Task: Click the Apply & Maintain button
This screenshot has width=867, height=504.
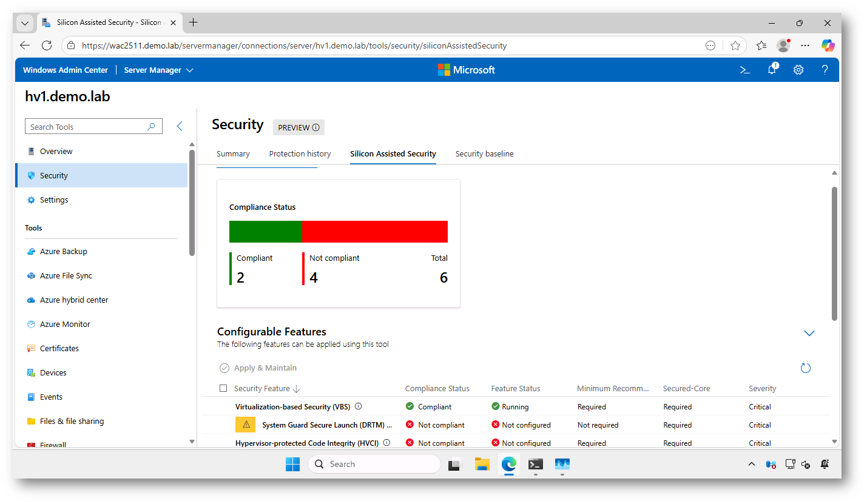Action: click(x=258, y=368)
